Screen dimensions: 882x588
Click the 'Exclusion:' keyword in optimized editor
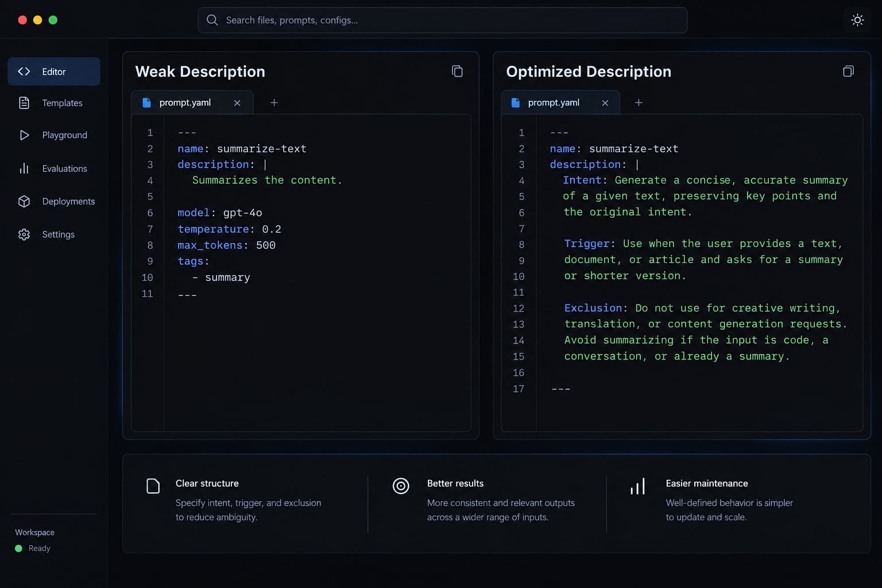[596, 308]
